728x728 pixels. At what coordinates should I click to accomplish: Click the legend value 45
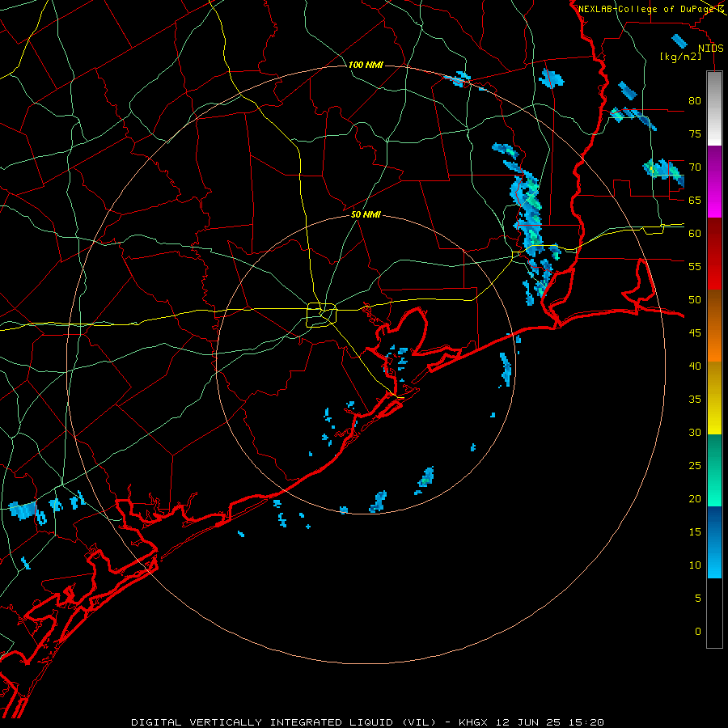695,333
